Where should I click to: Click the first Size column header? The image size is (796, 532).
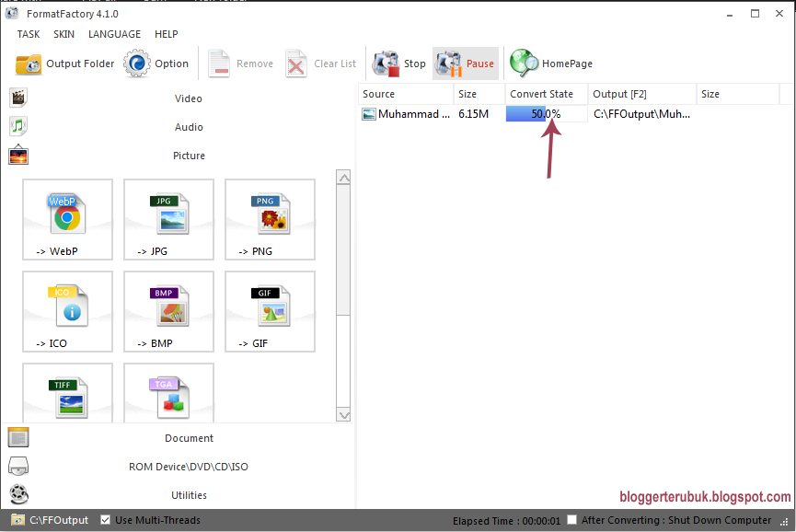pos(479,94)
